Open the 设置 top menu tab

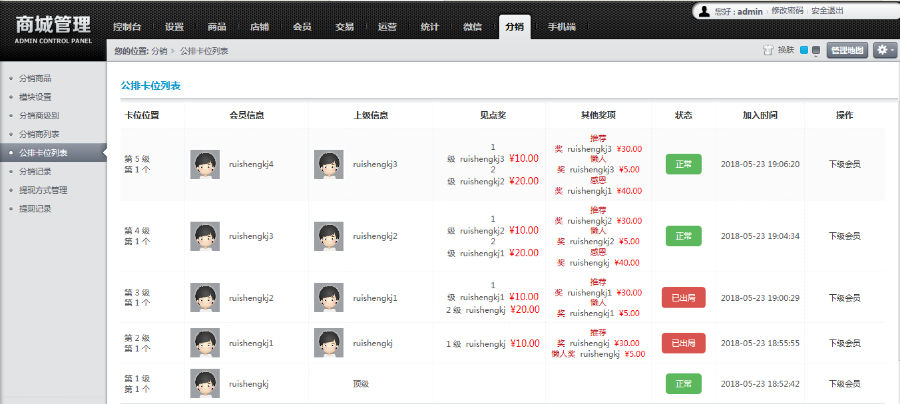tap(174, 27)
